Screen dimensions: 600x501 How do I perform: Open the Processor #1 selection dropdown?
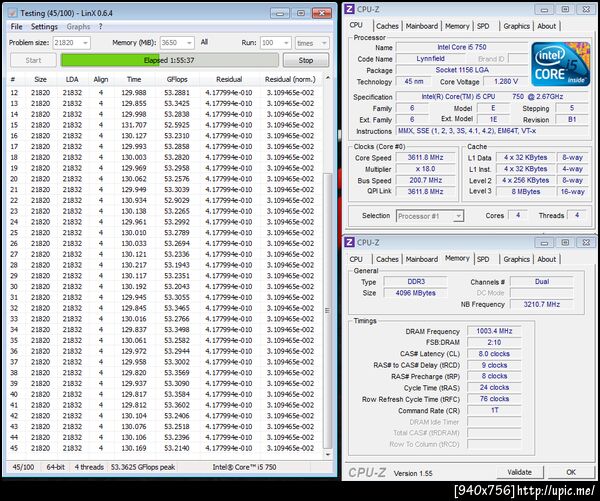(430, 216)
